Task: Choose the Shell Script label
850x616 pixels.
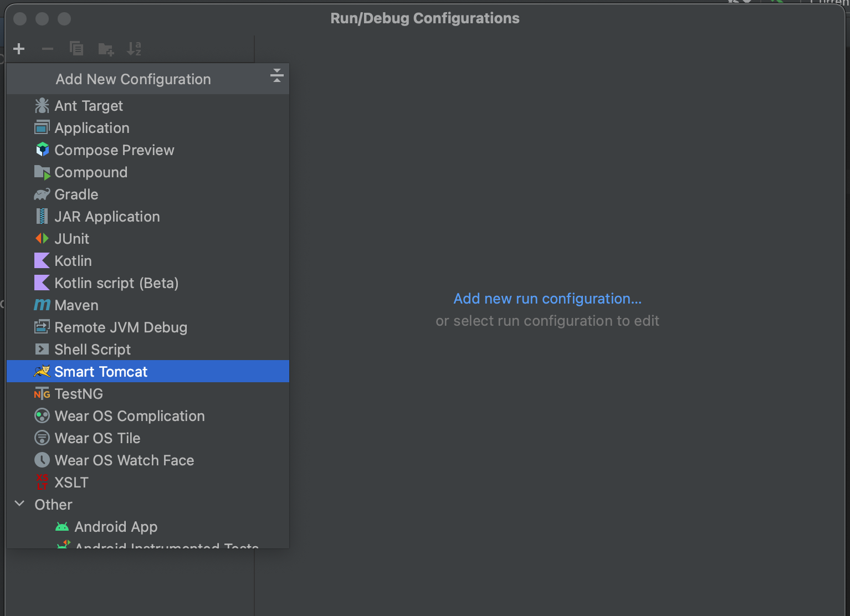Action: (93, 350)
